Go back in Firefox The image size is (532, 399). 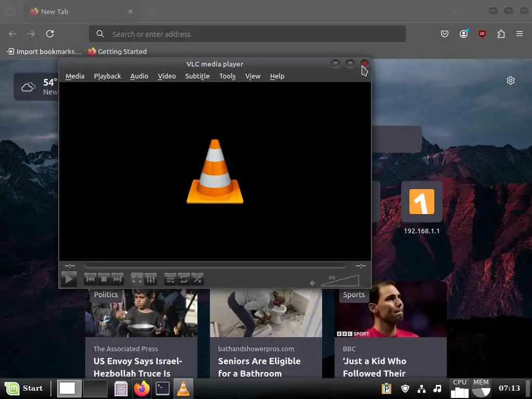tap(12, 34)
